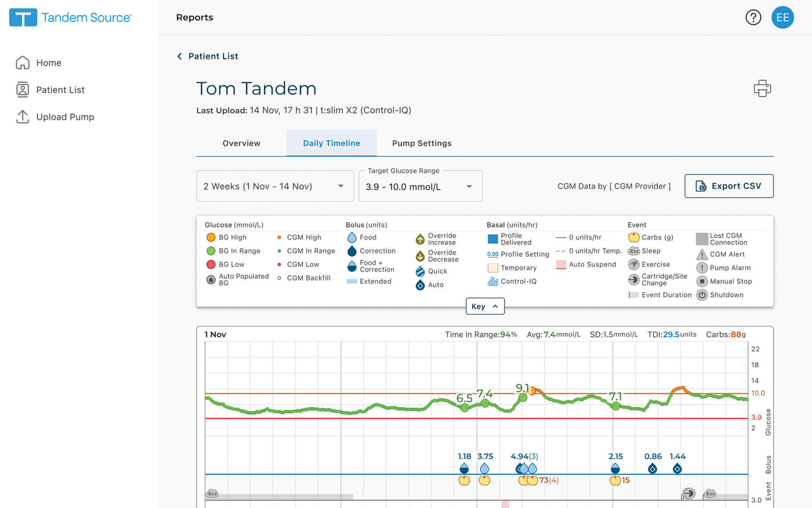812x508 pixels.
Task: Click the Override Decrease icon in key
Action: click(420, 256)
